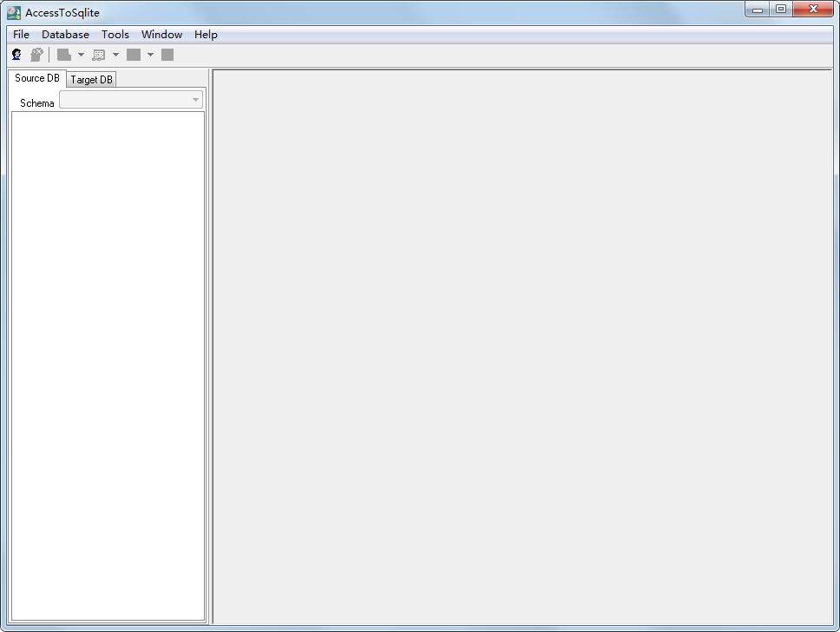The height and width of the screenshot is (632, 840).
Task: Click the query wizard toolbar icon
Action: [100, 54]
